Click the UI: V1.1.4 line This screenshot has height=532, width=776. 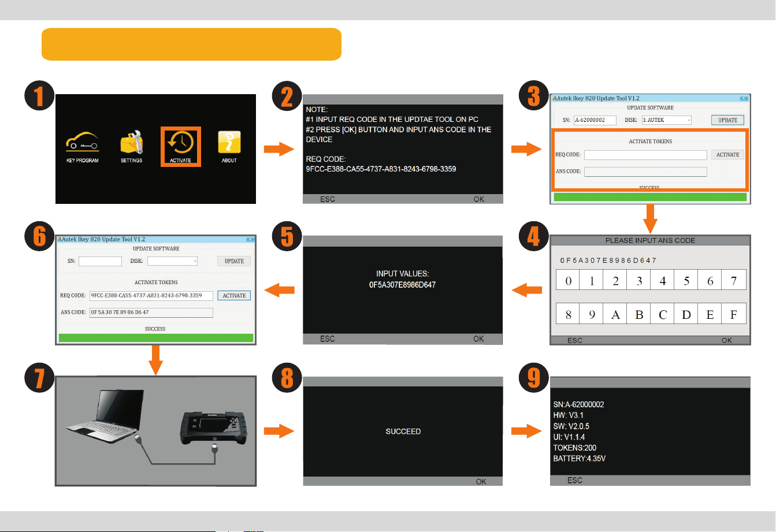(x=570, y=437)
